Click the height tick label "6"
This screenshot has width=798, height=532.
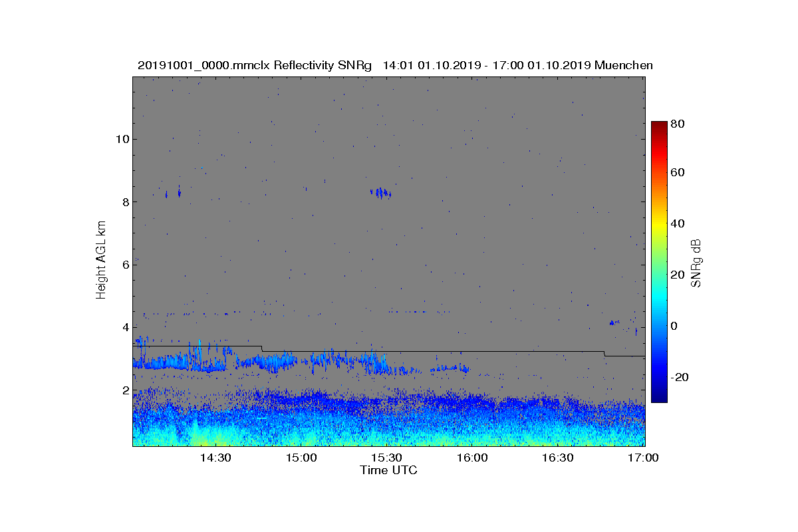point(125,265)
